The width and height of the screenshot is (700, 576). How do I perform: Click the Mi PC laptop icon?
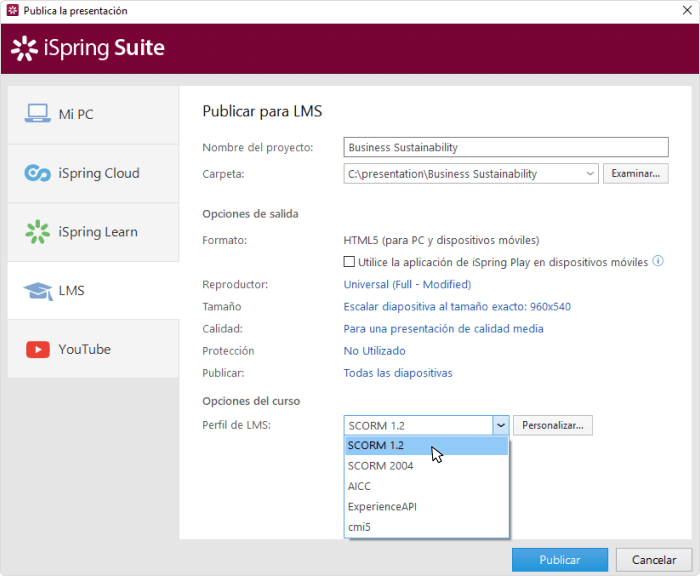38,113
